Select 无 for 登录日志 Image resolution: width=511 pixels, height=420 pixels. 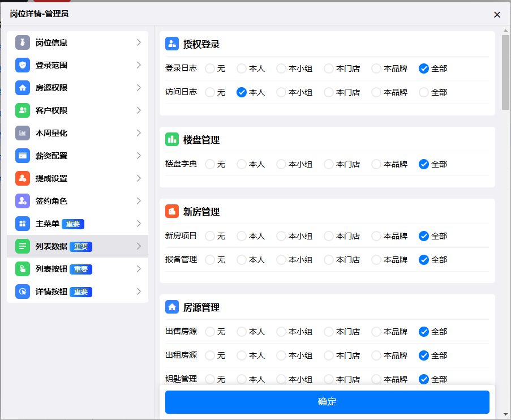pos(210,68)
